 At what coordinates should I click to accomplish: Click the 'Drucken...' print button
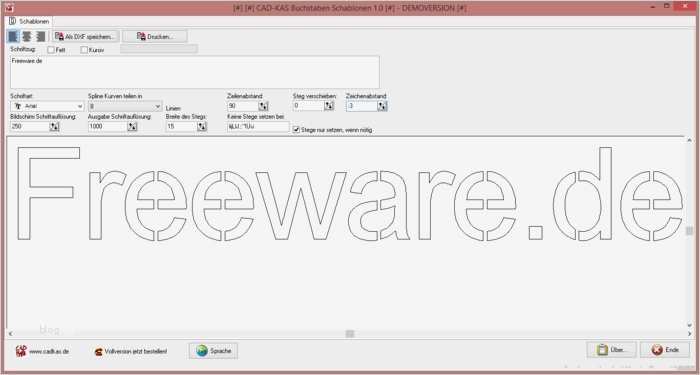click(x=155, y=37)
